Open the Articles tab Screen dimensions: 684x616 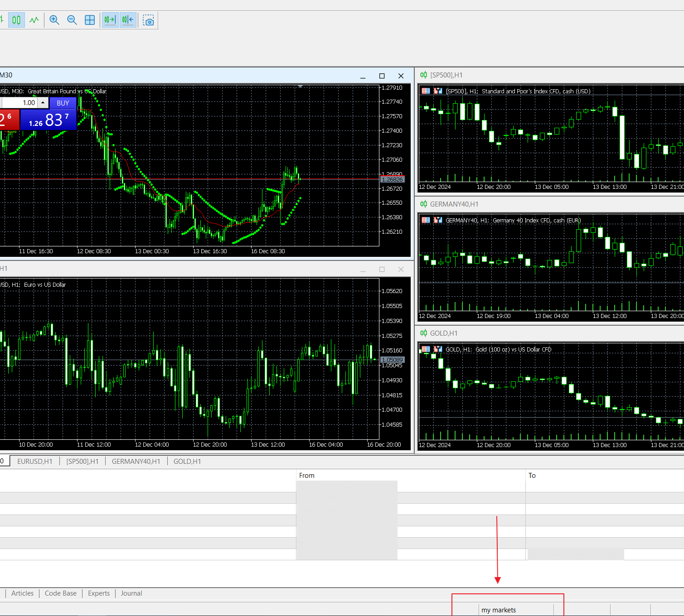tap(23, 593)
